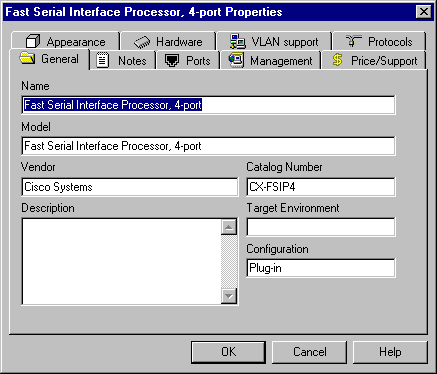Image resolution: width=437 pixels, height=374 pixels.
Task: Select the General tab label
Action: (x=60, y=59)
